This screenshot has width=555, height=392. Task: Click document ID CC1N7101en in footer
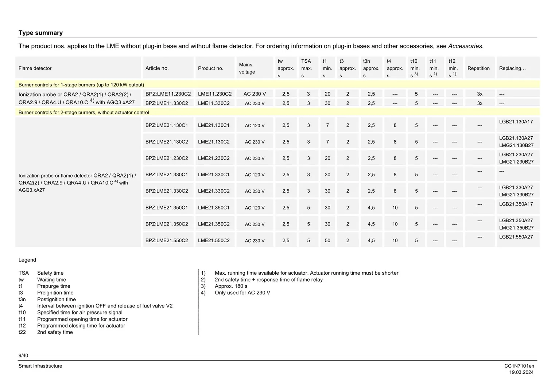519,366
